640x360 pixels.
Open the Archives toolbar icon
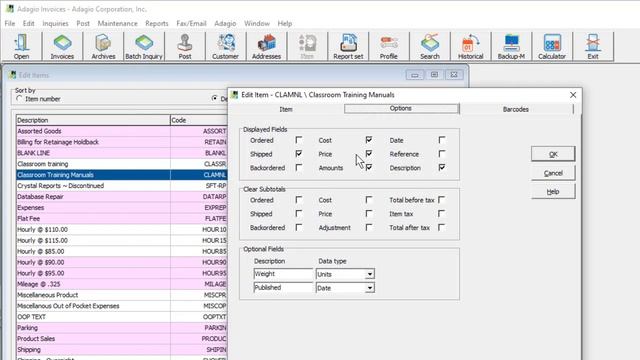103,47
